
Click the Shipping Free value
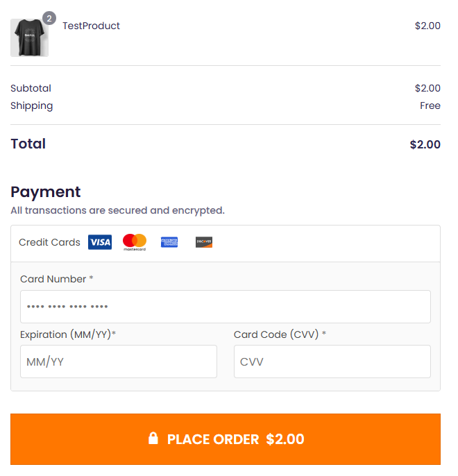(x=430, y=106)
